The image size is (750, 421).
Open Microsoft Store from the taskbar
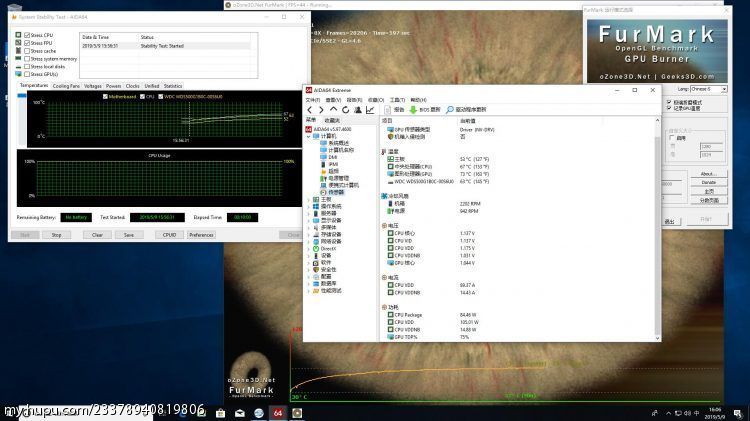[221, 413]
